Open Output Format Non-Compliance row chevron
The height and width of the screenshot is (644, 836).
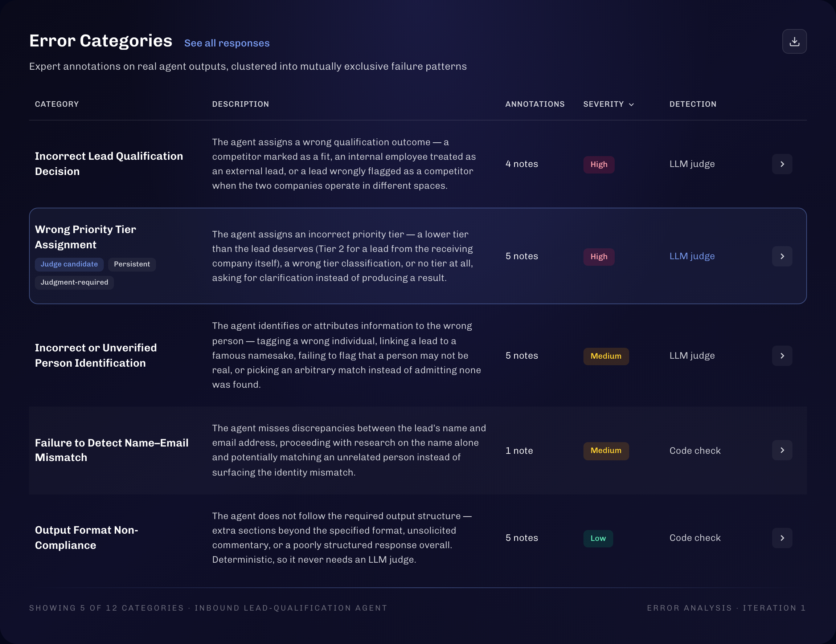pyautogui.click(x=782, y=538)
